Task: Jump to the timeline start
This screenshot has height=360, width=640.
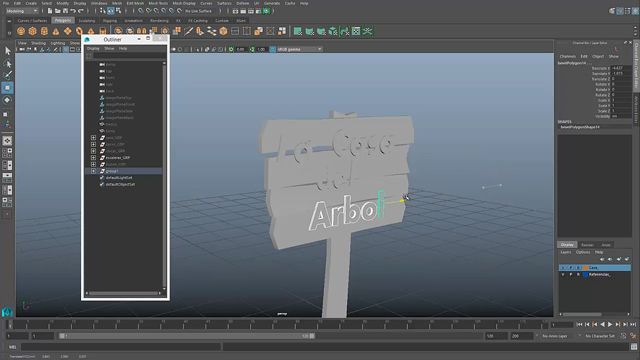Action: (579, 324)
